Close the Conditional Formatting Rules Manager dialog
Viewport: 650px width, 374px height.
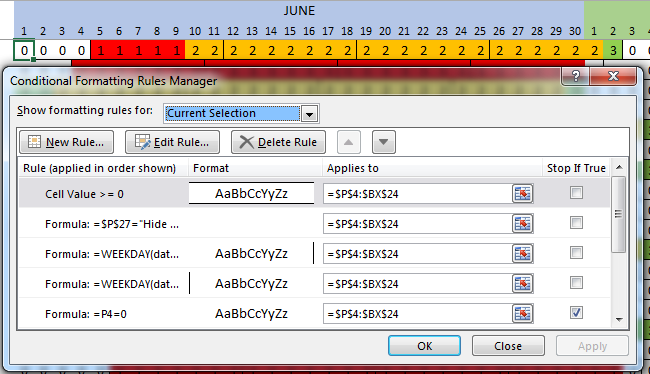[x=613, y=76]
